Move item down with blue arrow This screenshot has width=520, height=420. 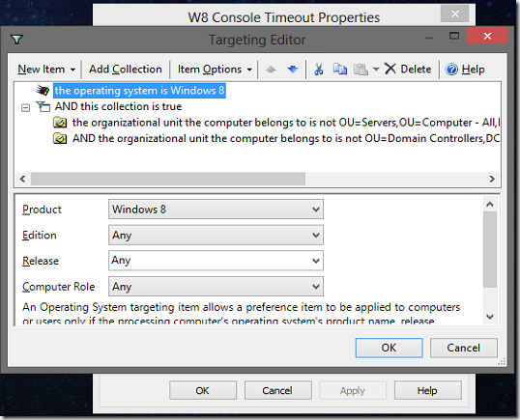tap(293, 70)
